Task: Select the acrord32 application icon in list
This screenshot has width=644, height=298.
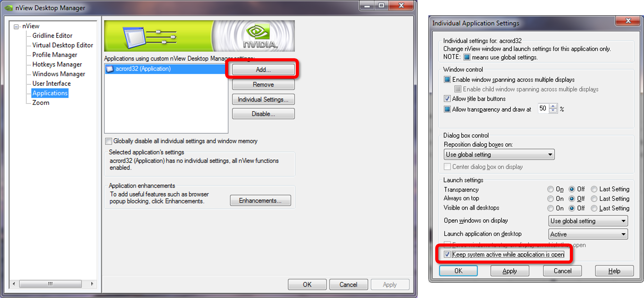Action: click(110, 69)
